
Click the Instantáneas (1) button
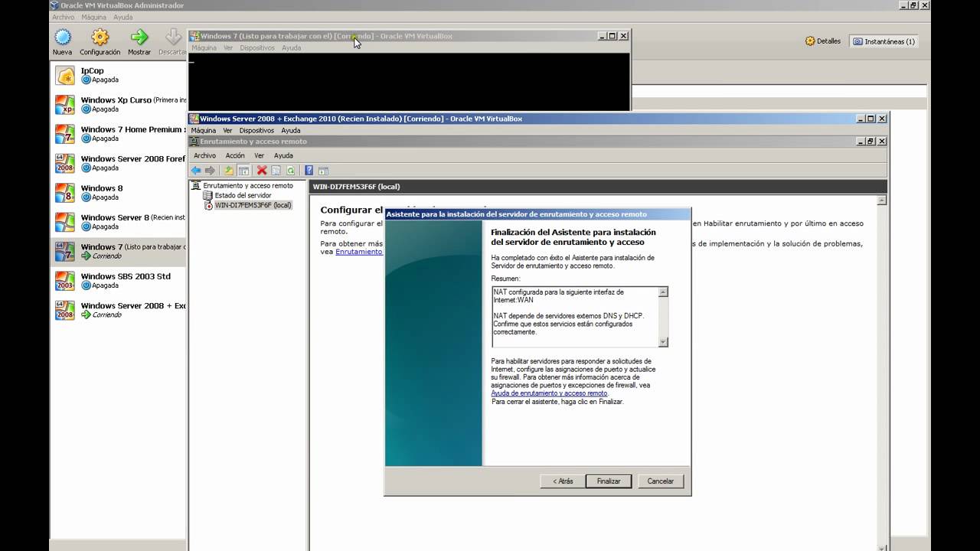(x=884, y=41)
